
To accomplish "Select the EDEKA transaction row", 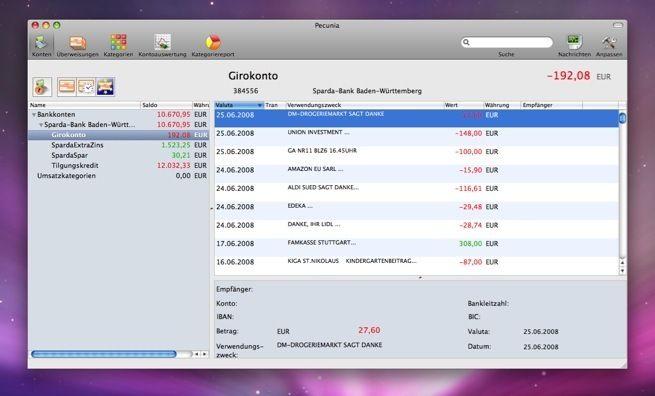I will [x=416, y=210].
